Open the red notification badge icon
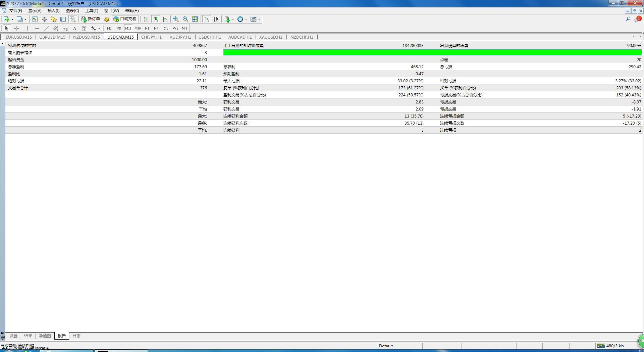 (638, 19)
